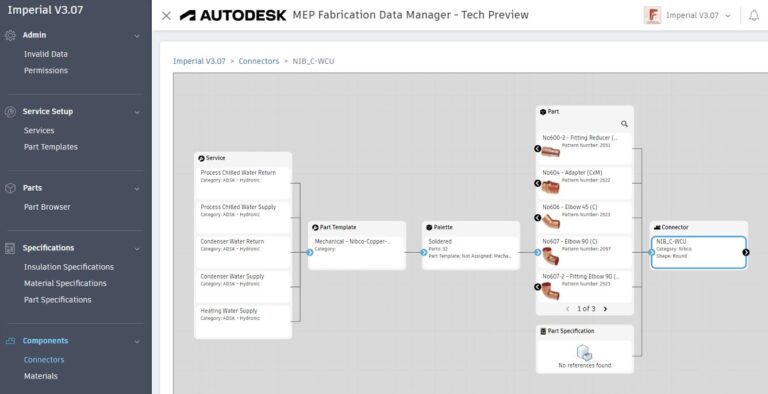The image size is (768, 394).
Task: Collapse the Service Setup section
Action: tap(137, 112)
